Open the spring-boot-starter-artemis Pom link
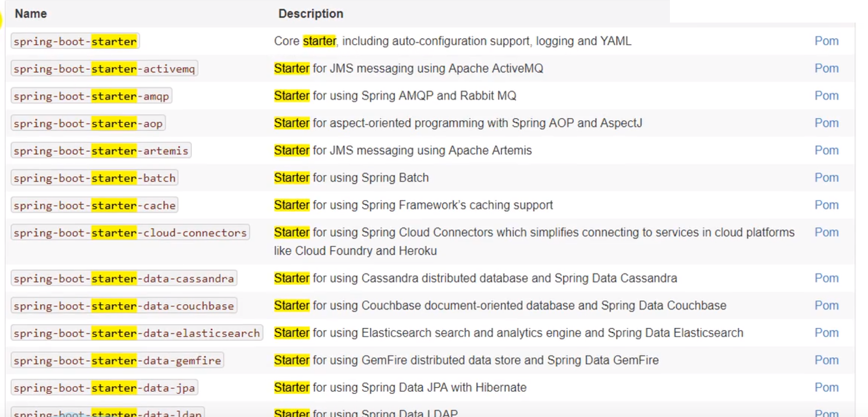This screenshot has height=417, width=868. coord(826,150)
